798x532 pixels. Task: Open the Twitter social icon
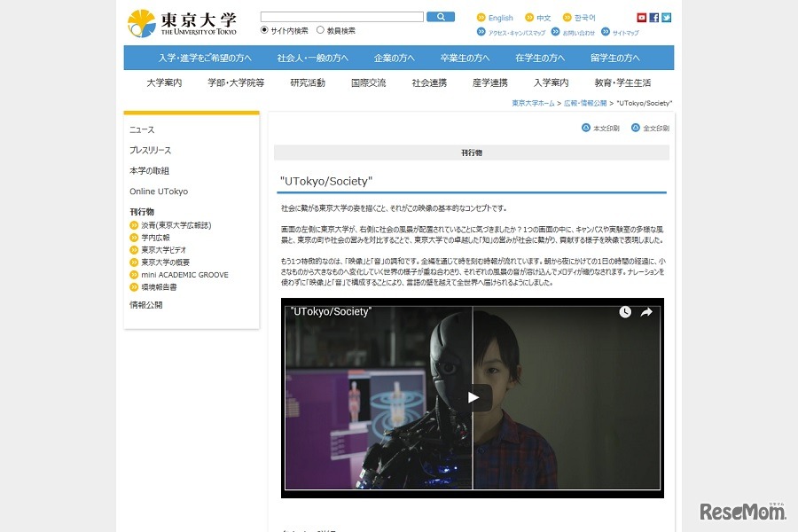pyautogui.click(x=667, y=17)
